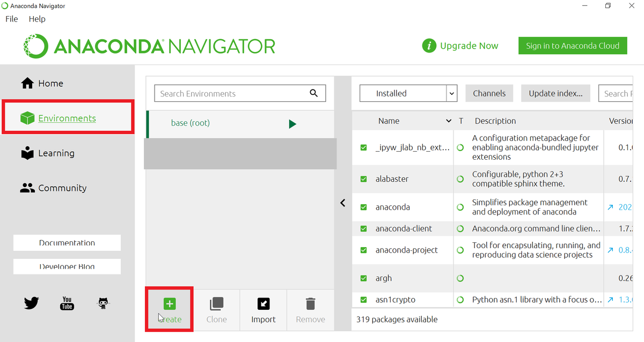Open the Installed packages filter dropdown

408,93
